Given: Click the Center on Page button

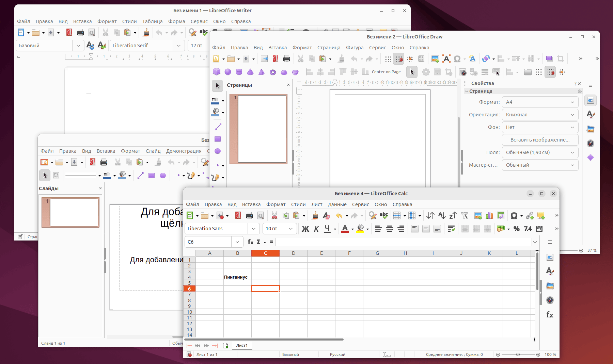Looking at the screenshot, I should 386,72.
